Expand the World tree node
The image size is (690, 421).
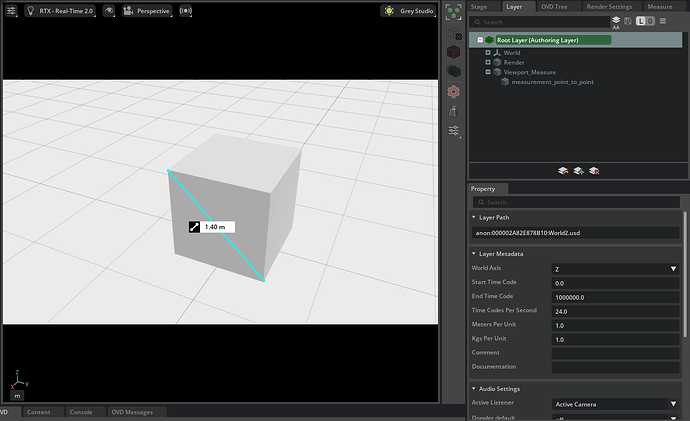pos(488,52)
